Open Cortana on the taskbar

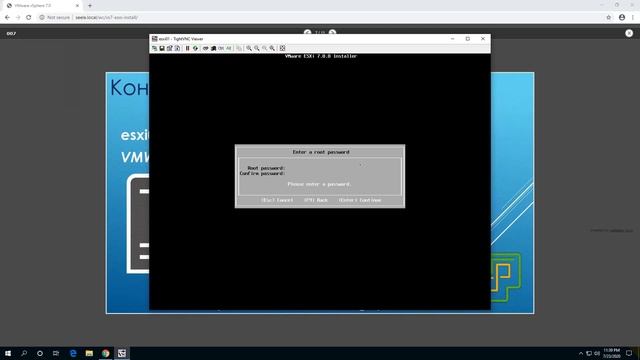coord(40,353)
